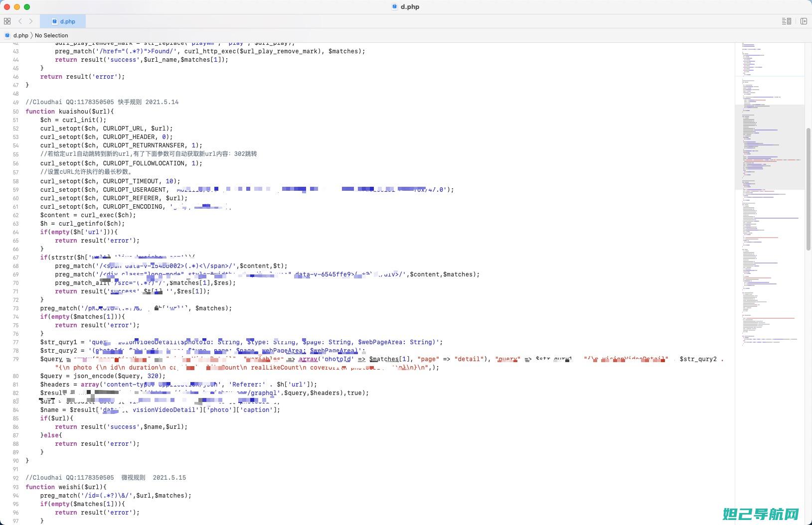Viewport: 812px width, 525px height.
Task: Click the '}else{' line 87
Action: tap(51, 435)
